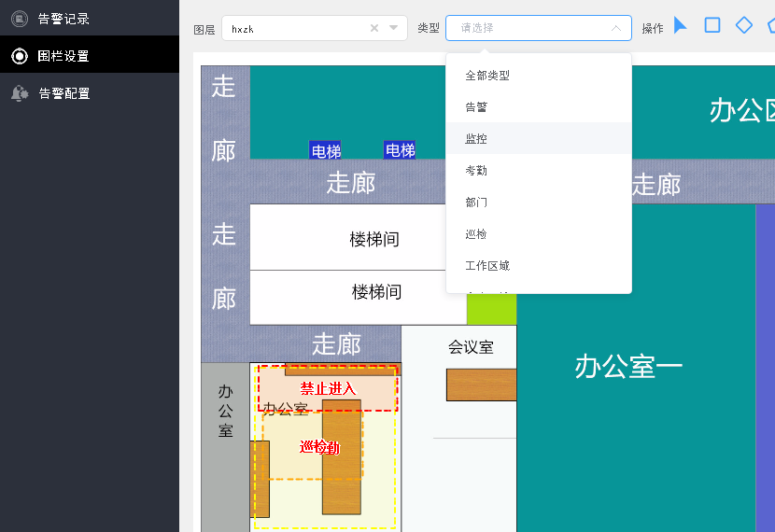
Task: Click the 会议室 room label
Action: 471,347
